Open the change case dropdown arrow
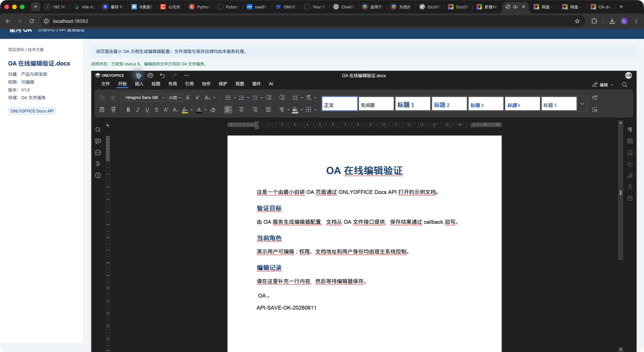The image size is (644, 352). [214, 98]
